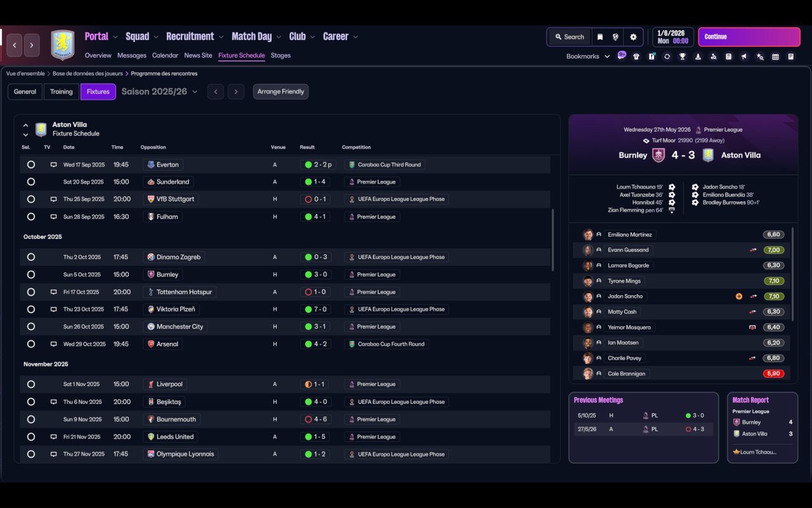Switch to the Stages tab
Image resolution: width=812 pixels, height=508 pixels.
tap(280, 55)
